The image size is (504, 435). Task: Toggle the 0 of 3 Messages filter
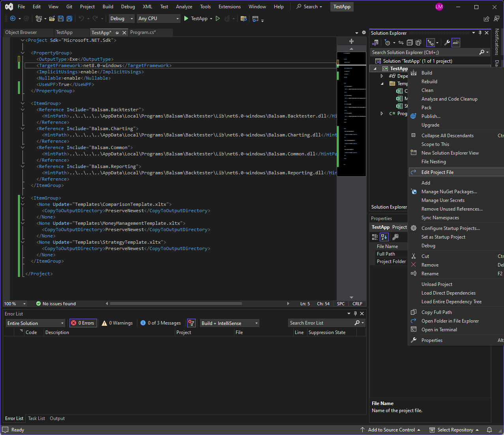161,323
